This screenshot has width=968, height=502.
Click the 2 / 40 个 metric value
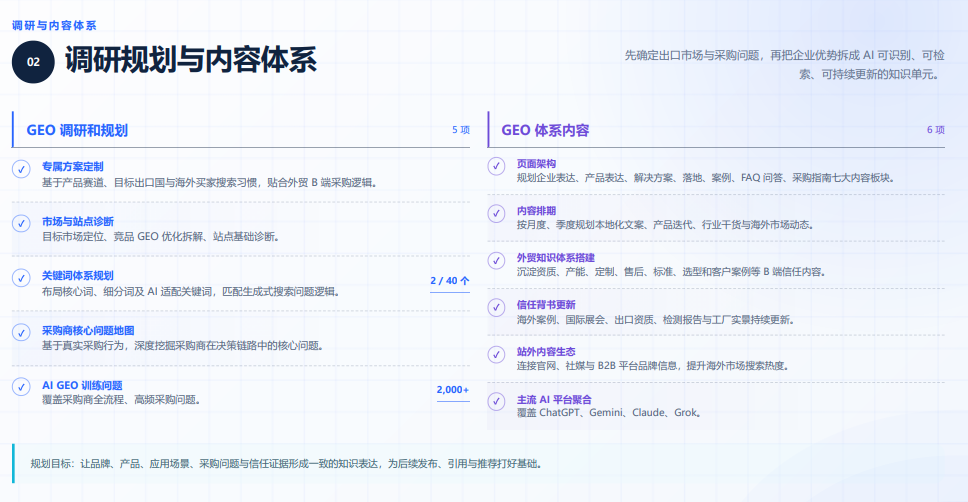(x=449, y=280)
